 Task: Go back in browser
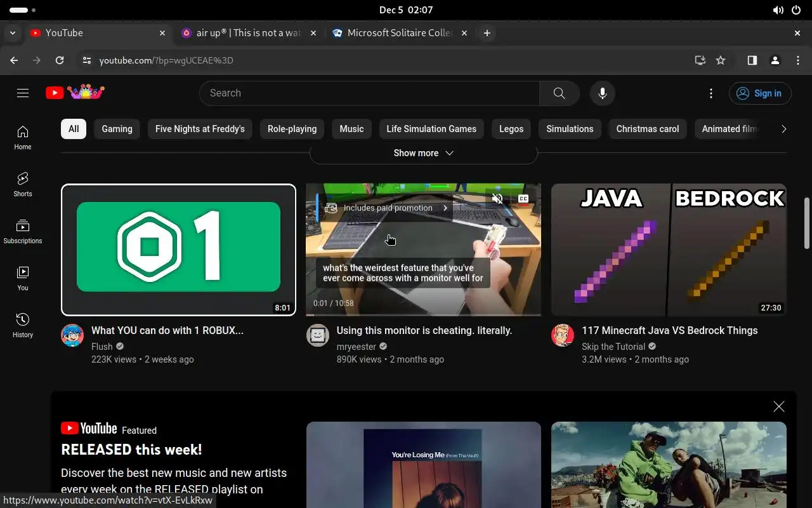tap(14, 60)
